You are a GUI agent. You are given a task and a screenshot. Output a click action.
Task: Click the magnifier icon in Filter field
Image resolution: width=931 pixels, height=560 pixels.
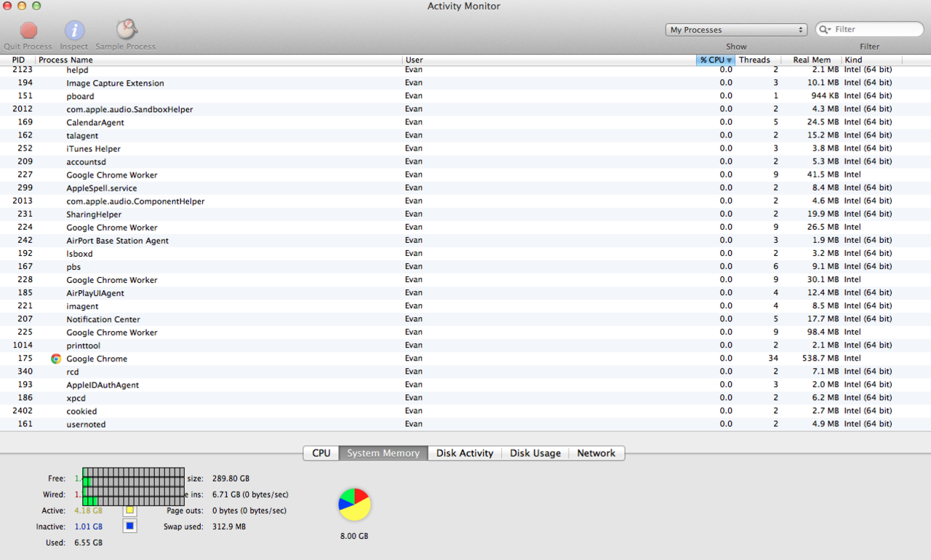point(825,30)
